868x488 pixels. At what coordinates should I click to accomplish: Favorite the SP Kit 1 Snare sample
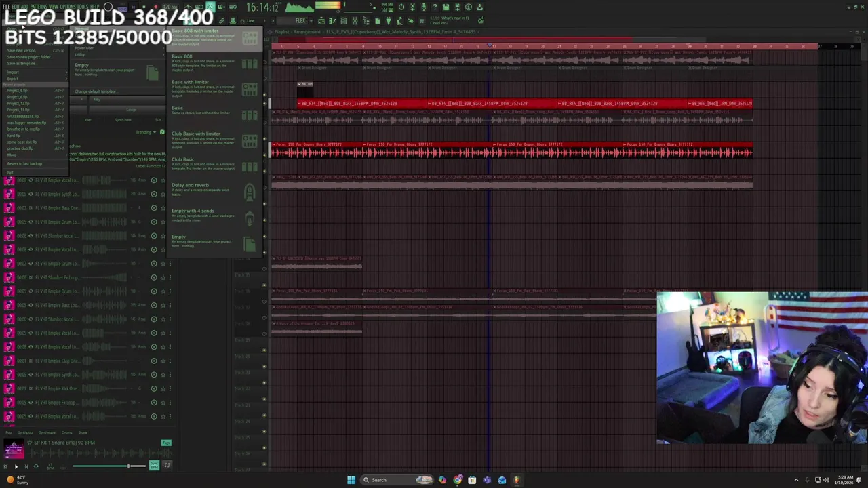(x=29, y=443)
